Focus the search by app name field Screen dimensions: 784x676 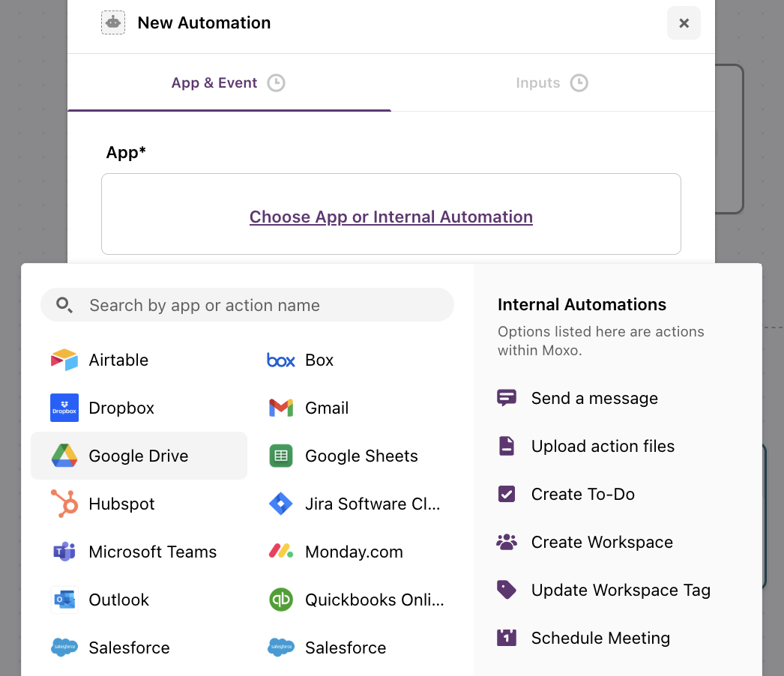247,304
